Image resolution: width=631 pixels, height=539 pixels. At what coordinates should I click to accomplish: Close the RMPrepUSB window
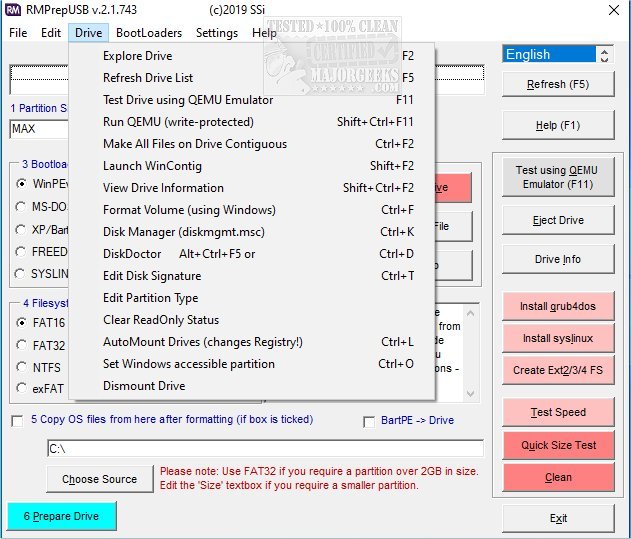point(614,10)
